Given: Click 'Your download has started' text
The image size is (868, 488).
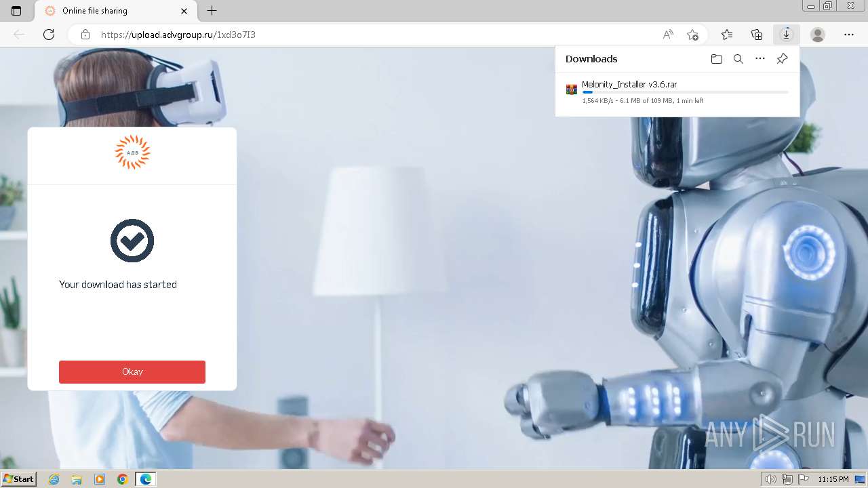Looking at the screenshot, I should coord(118,285).
